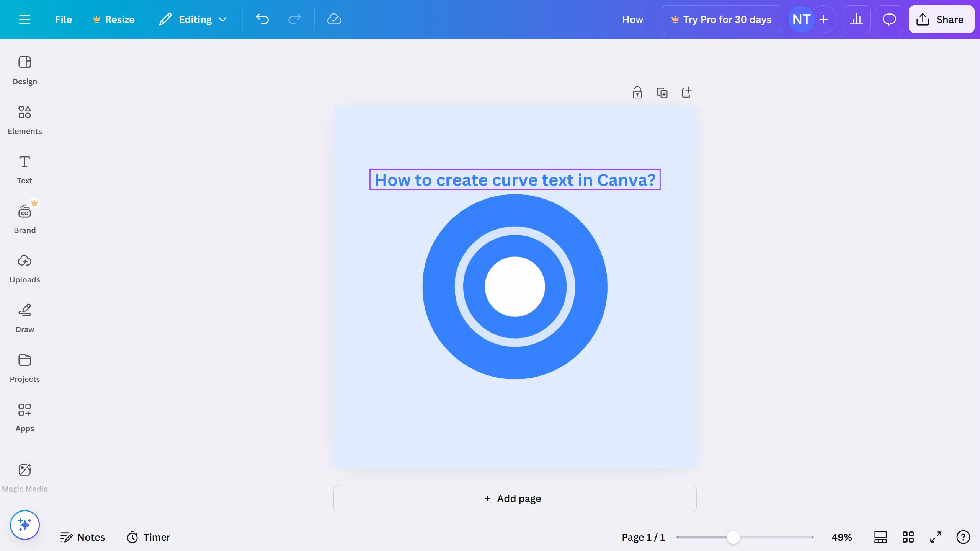
Task: Open the Uploads panel
Action: point(24,268)
